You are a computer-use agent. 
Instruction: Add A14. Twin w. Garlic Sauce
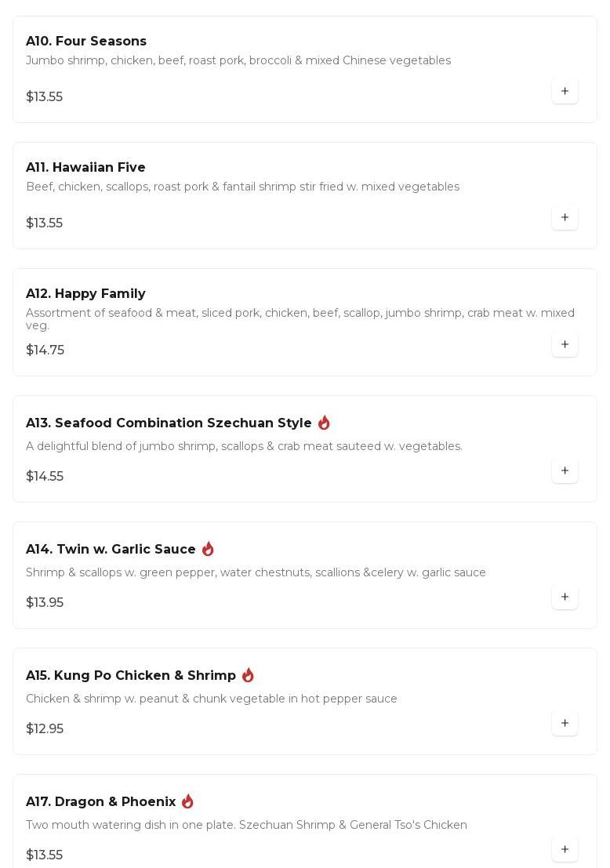click(565, 597)
